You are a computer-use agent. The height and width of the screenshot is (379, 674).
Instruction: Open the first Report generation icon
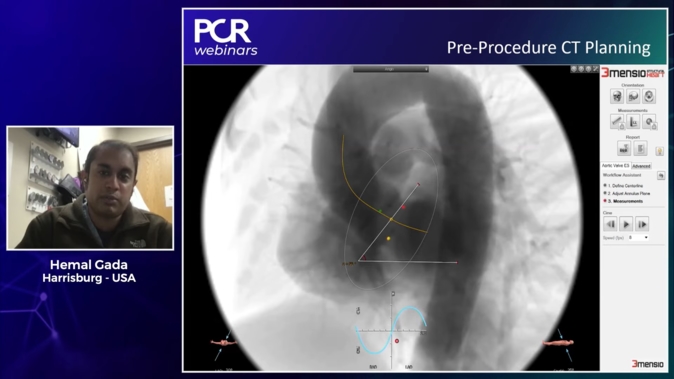click(x=624, y=148)
